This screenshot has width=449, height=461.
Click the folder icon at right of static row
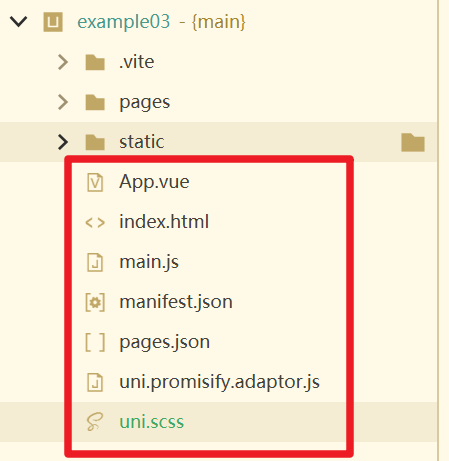pos(413,142)
